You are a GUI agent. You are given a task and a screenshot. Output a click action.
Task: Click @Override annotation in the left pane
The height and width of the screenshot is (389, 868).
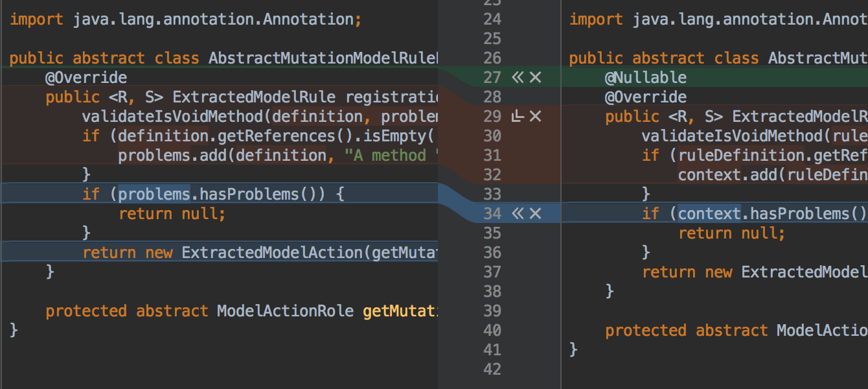click(x=86, y=78)
